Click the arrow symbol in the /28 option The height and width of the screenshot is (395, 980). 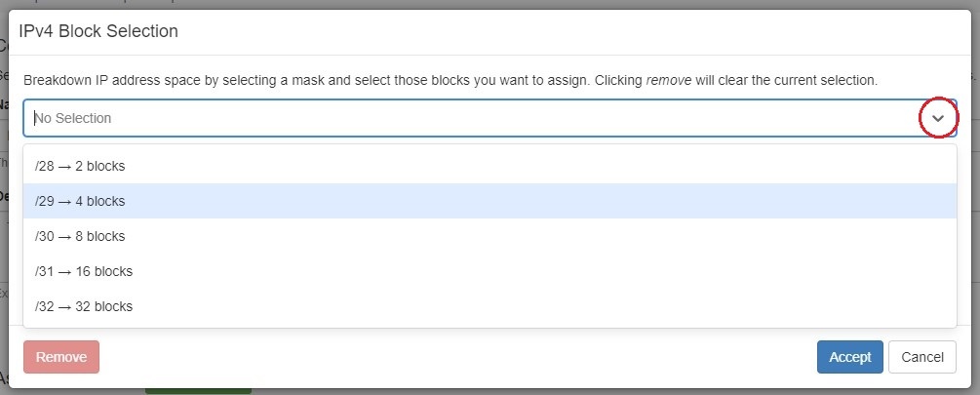(x=64, y=166)
